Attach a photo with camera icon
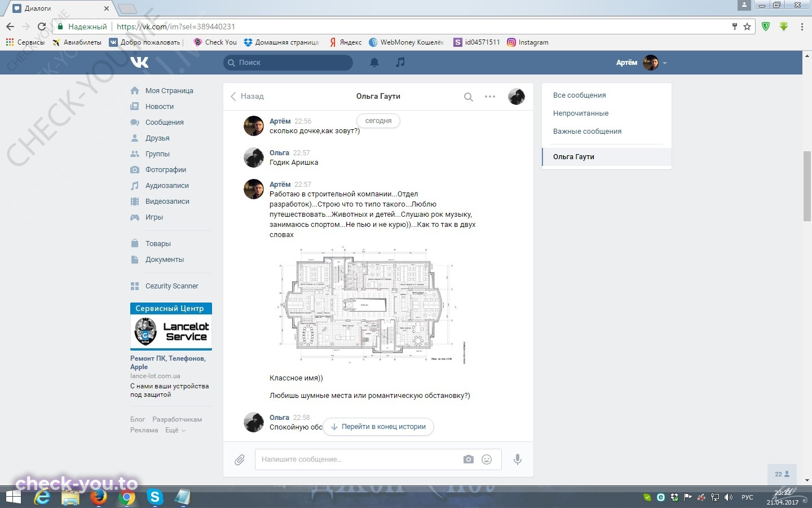The image size is (812, 508). [469, 459]
